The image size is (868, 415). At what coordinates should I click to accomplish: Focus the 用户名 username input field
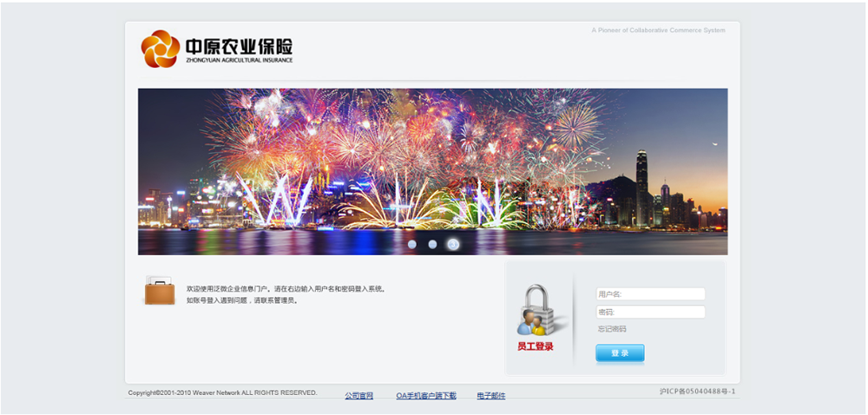(650, 294)
